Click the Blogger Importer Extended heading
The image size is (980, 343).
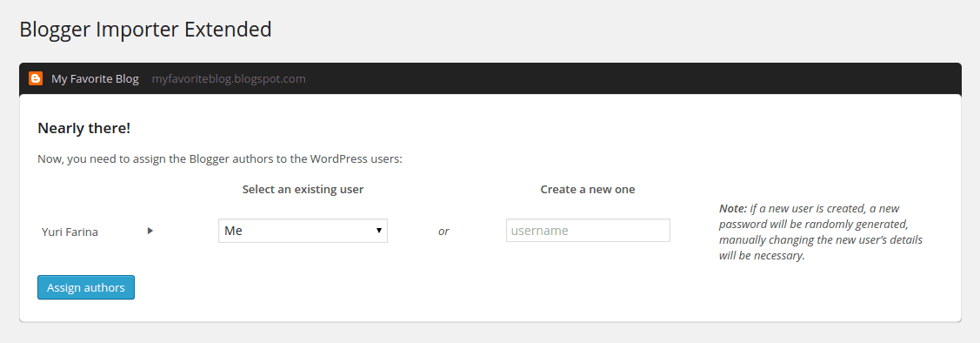point(145,30)
